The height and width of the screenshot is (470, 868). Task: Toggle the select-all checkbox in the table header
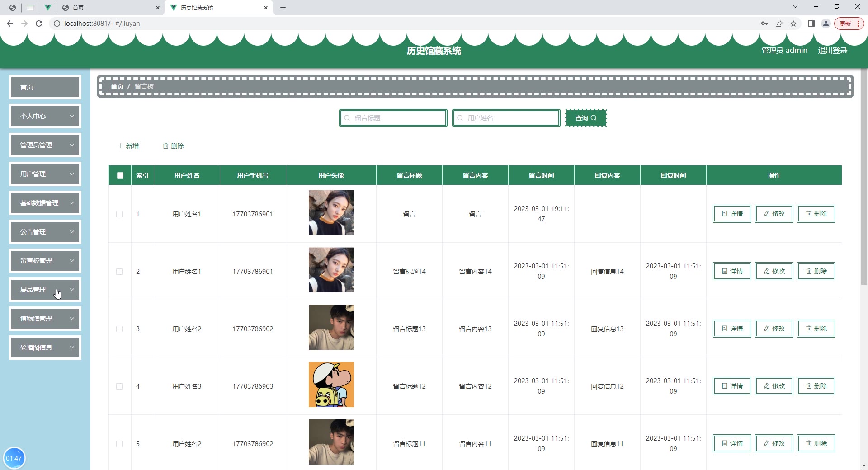(x=120, y=175)
